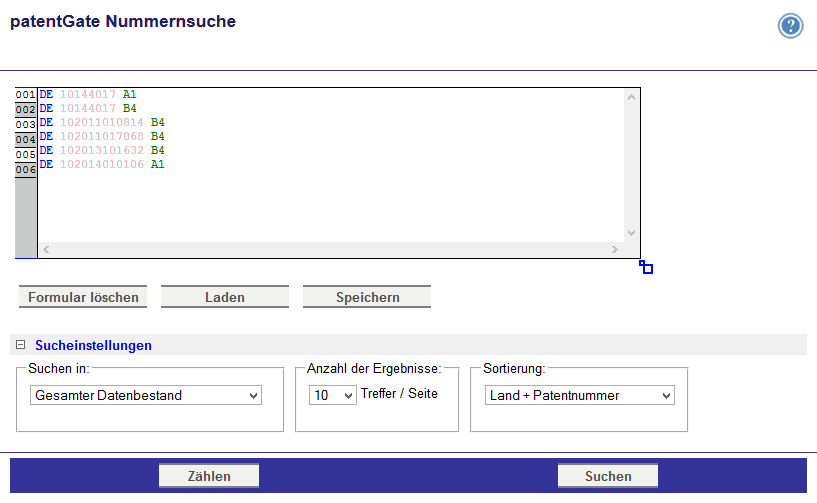Image resolution: width=817 pixels, height=503 pixels.
Task: Click the Suchen button
Action: [x=608, y=475]
